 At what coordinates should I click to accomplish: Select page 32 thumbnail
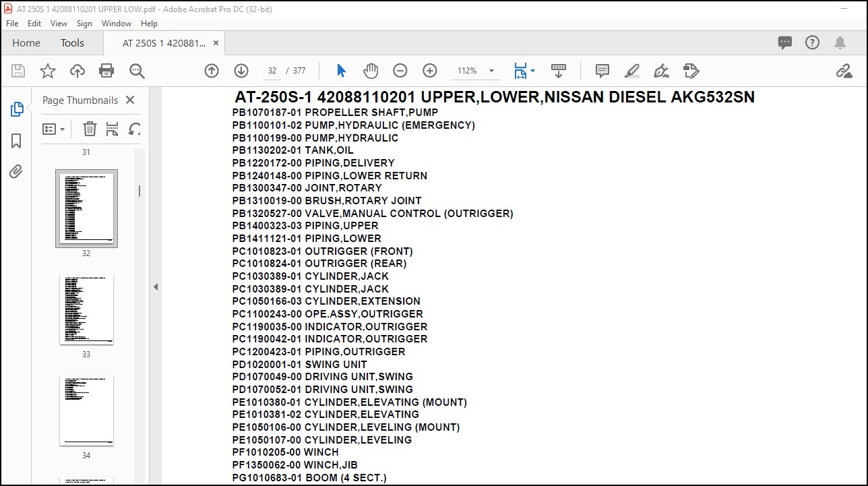[x=86, y=208]
